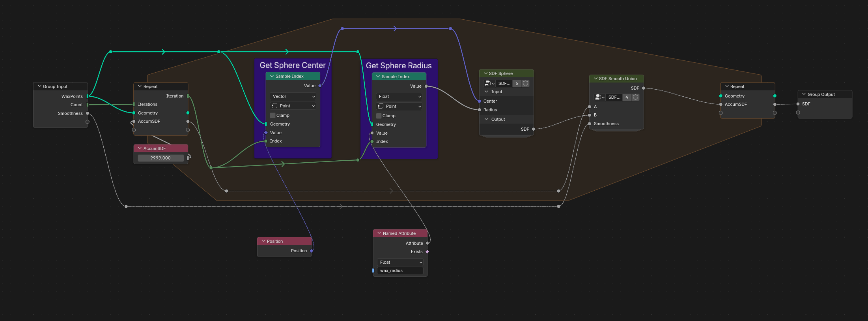
Task: Click the A input socket on SDF Smooth Union
Action: [590, 107]
